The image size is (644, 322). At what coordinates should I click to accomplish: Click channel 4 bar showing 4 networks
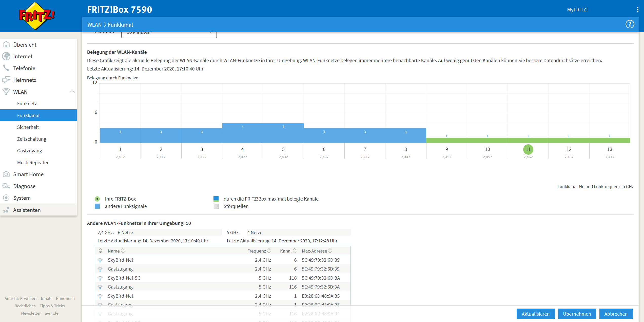(242, 133)
